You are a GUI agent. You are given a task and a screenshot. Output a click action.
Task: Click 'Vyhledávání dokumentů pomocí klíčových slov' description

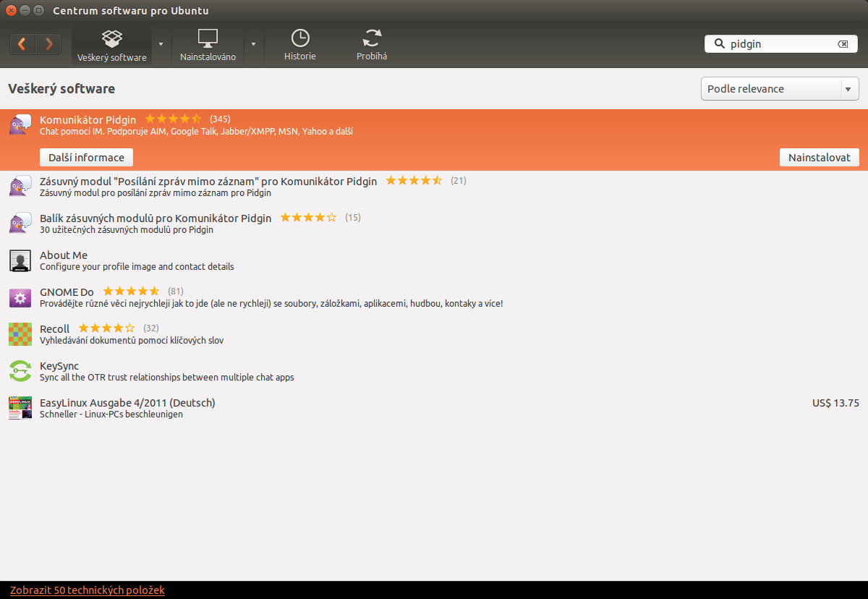(x=132, y=341)
